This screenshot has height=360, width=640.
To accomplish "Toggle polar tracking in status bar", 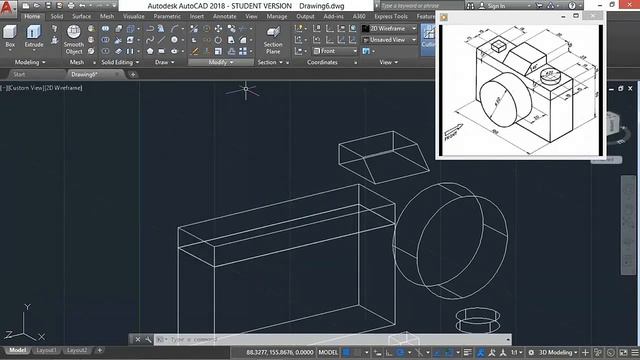I will (400, 353).
